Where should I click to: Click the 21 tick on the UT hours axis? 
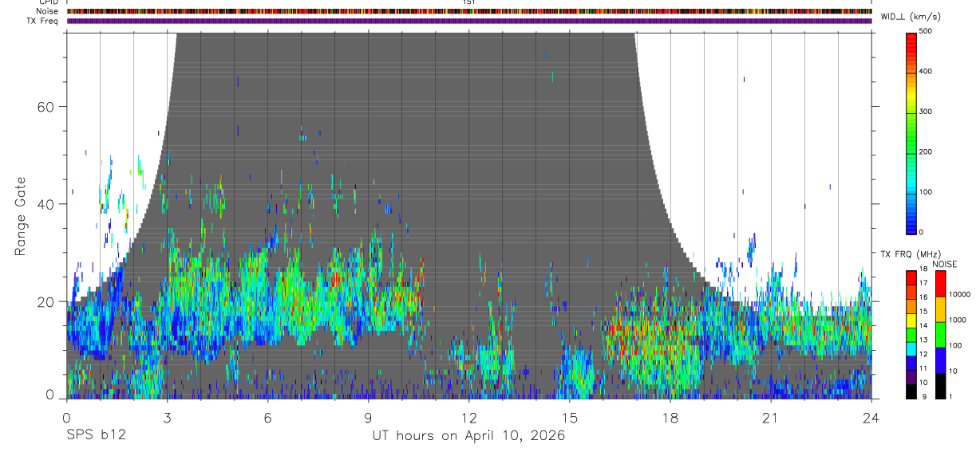tap(771, 417)
